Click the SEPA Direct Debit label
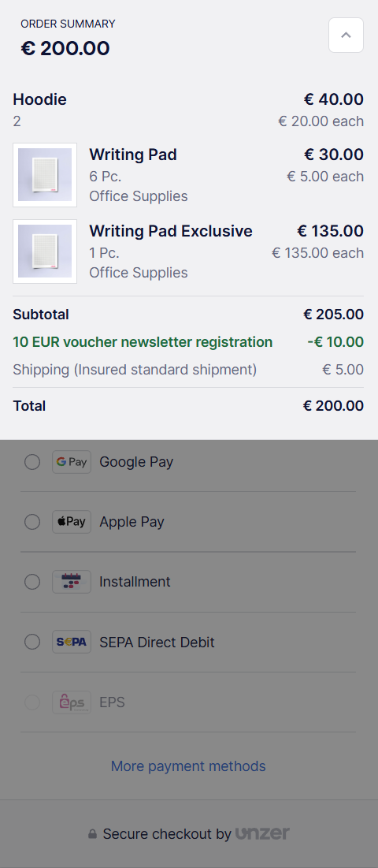Viewport: 378px width, 868px height. (x=157, y=643)
